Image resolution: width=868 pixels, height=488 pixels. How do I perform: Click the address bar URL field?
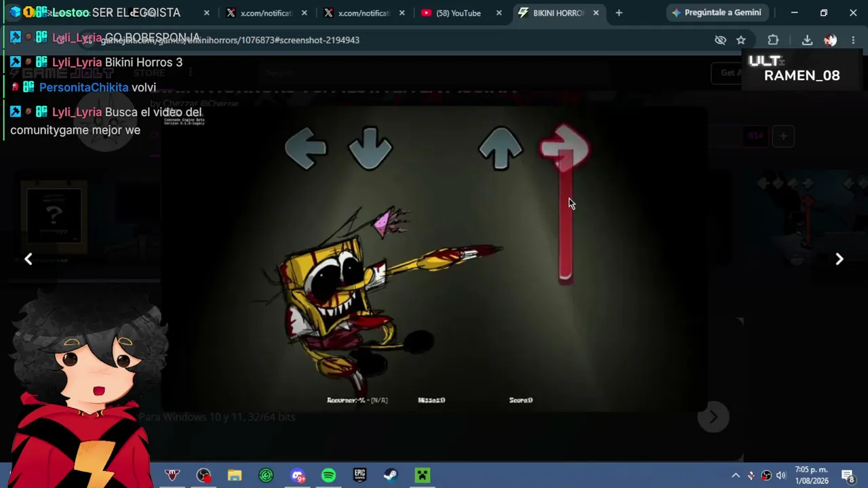400,40
